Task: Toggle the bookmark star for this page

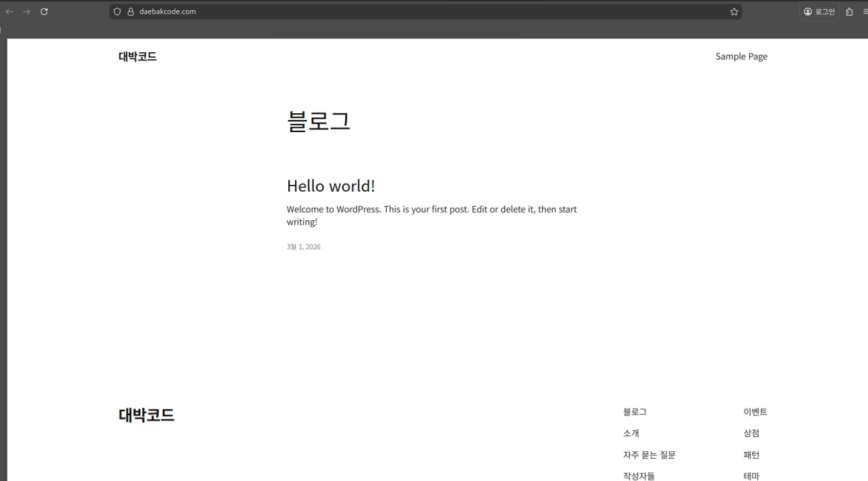Action: tap(734, 12)
